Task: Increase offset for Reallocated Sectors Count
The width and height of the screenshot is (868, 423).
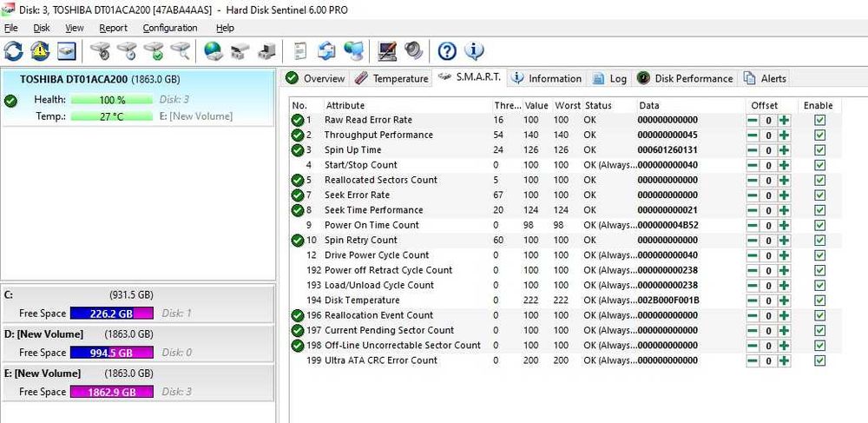Action: click(x=784, y=180)
